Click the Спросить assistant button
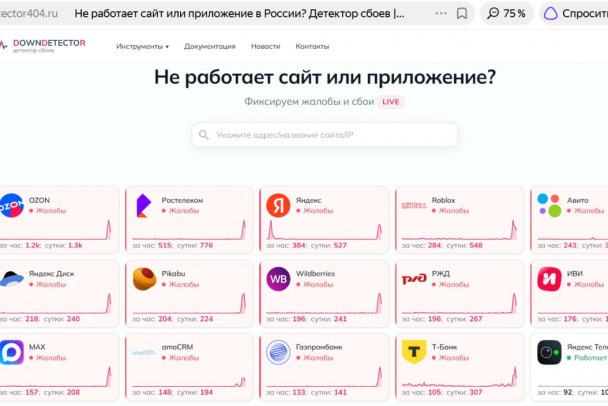The height and width of the screenshot is (406, 608). pyautogui.click(x=575, y=14)
